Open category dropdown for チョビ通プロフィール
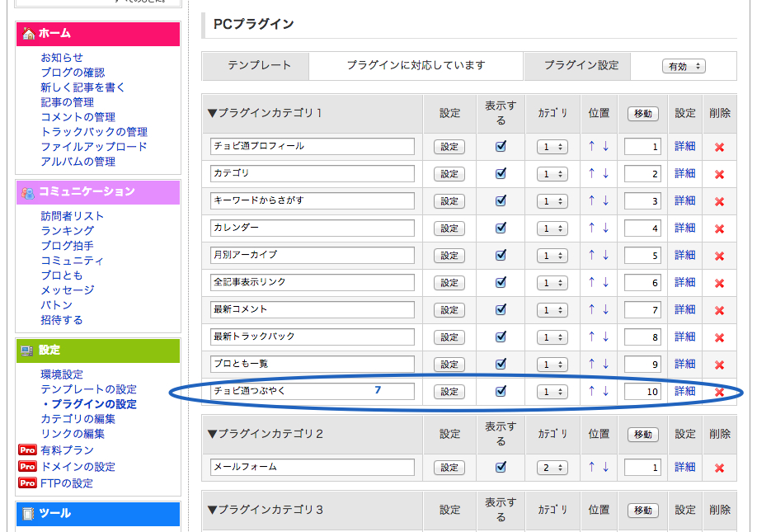The height and width of the screenshot is (532, 757). [x=552, y=147]
